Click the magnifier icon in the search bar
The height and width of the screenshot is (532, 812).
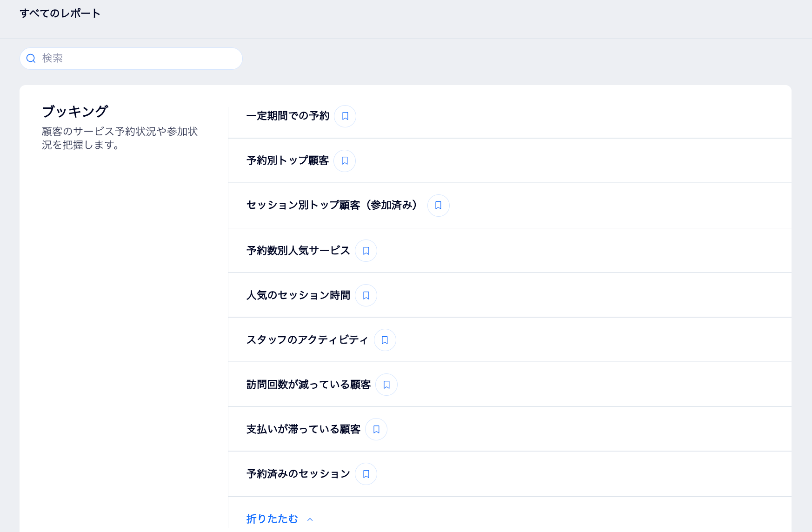tap(31, 58)
